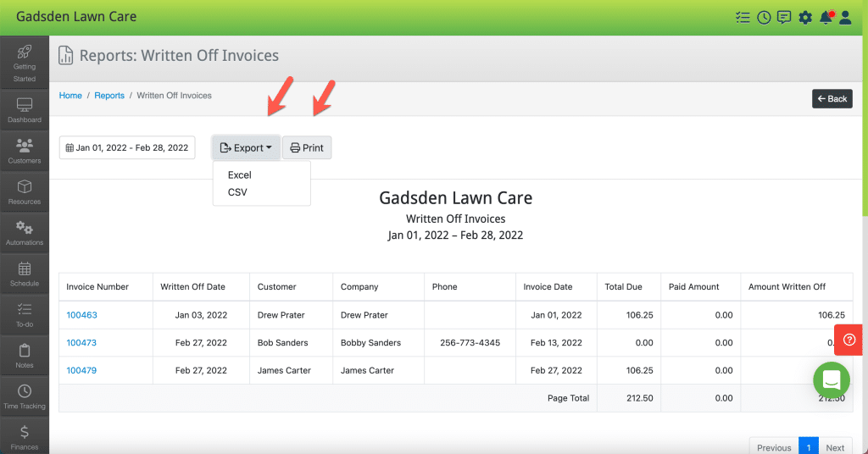Click the Previous pagination button
The width and height of the screenshot is (868, 454).
(774, 447)
